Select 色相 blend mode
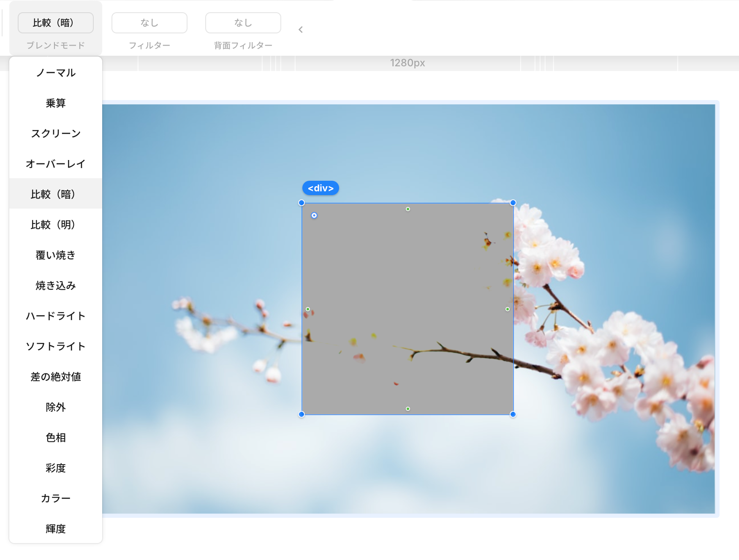This screenshot has width=739, height=560. 56,438
